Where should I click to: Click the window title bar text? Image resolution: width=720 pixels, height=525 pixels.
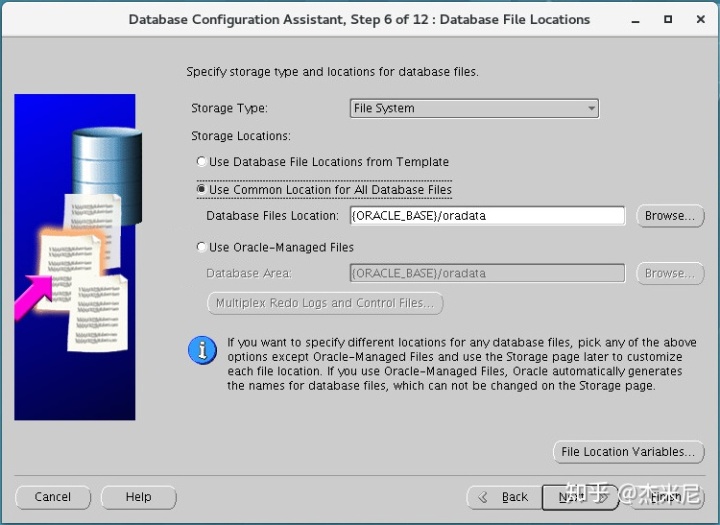click(359, 19)
